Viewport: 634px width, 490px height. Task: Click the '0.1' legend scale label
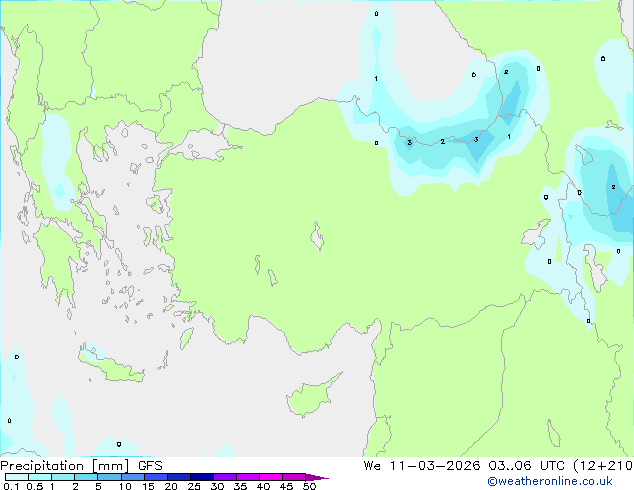pos(11,486)
